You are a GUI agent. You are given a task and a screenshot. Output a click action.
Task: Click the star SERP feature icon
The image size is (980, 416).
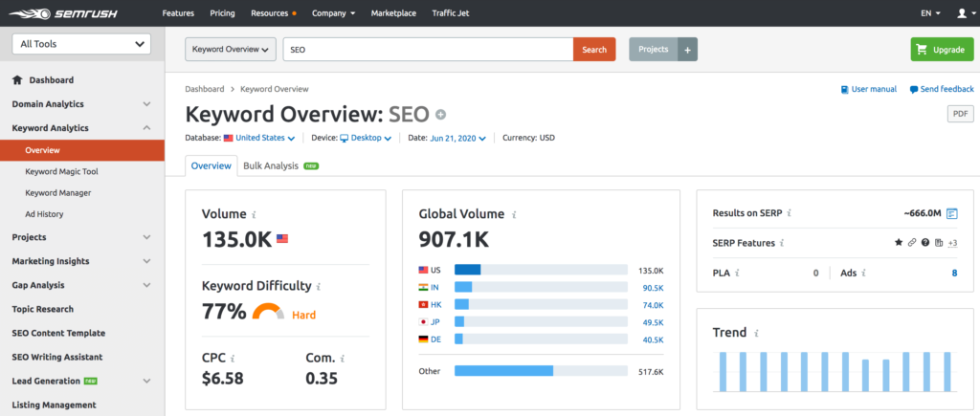(899, 243)
